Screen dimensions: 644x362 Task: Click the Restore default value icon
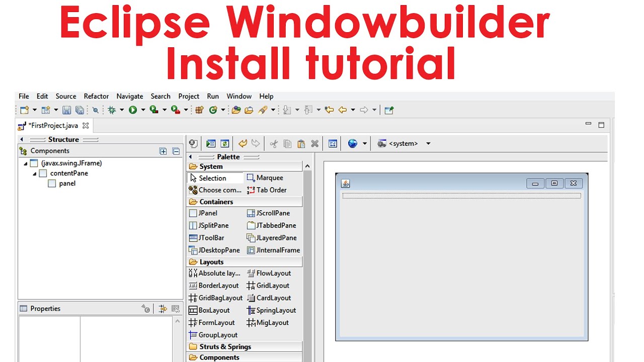pos(175,309)
